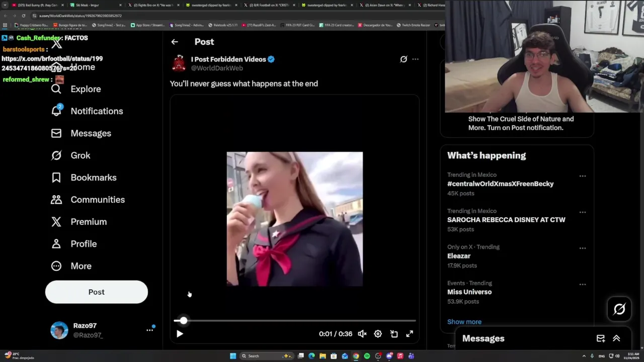Open Razo97 account switcher menu
Viewport: 644px width, 362px height.
point(149,330)
